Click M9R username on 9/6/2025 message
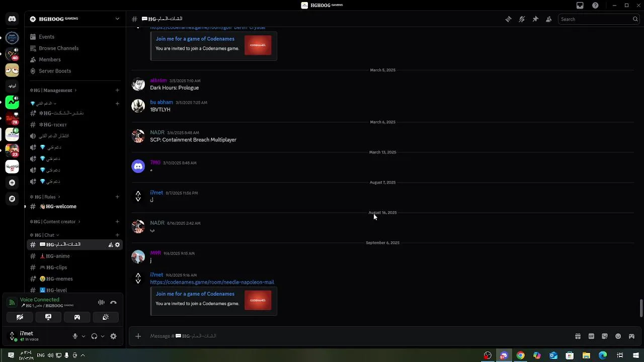Image resolution: width=644 pixels, height=362 pixels. pos(155,253)
